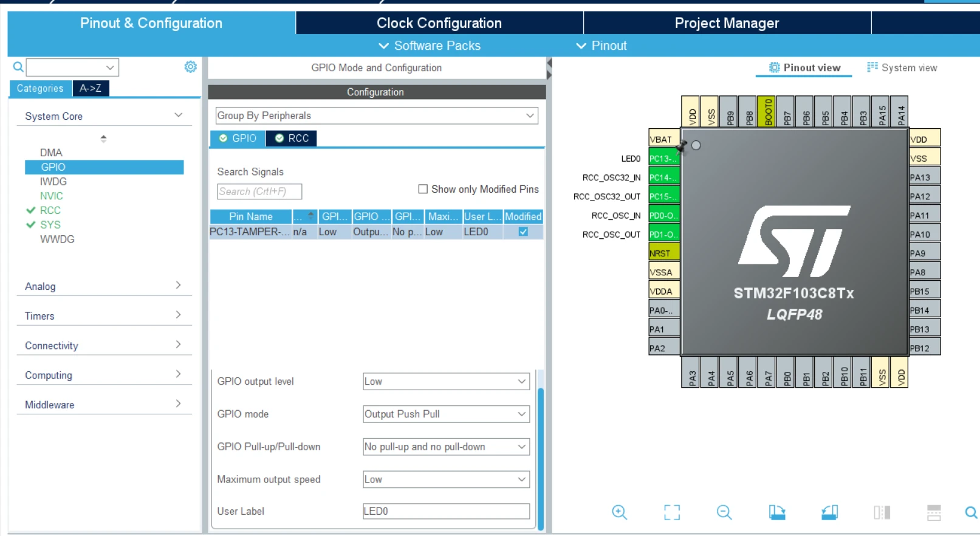
Task: Open the Pinout menu
Action: [x=601, y=46]
